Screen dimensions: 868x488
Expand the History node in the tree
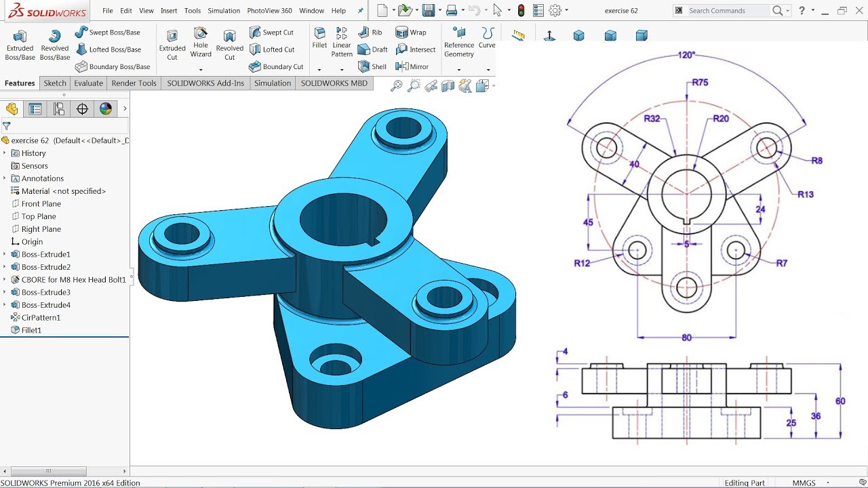pos(5,153)
